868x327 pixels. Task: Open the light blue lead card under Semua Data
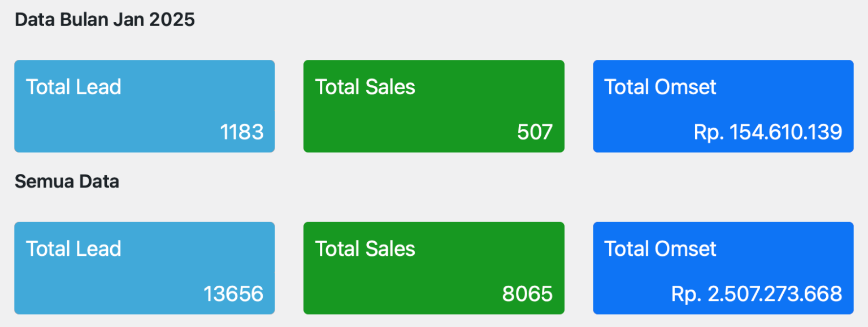tap(145, 268)
